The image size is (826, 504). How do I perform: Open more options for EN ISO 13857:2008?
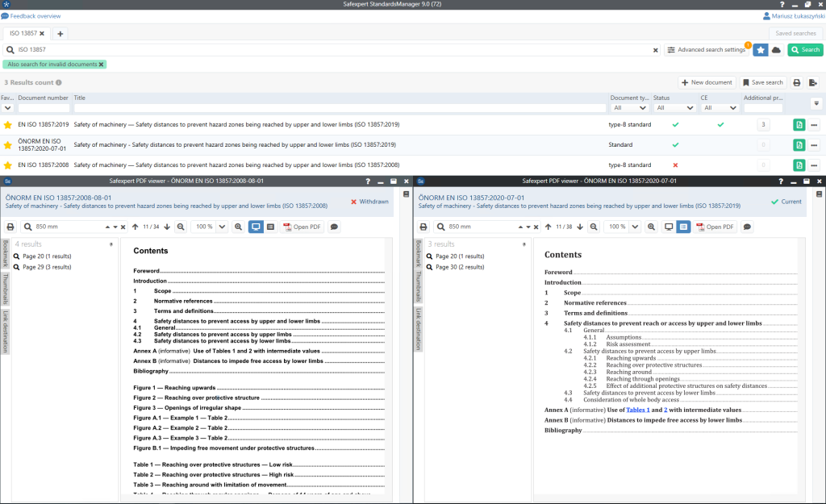[x=814, y=165]
